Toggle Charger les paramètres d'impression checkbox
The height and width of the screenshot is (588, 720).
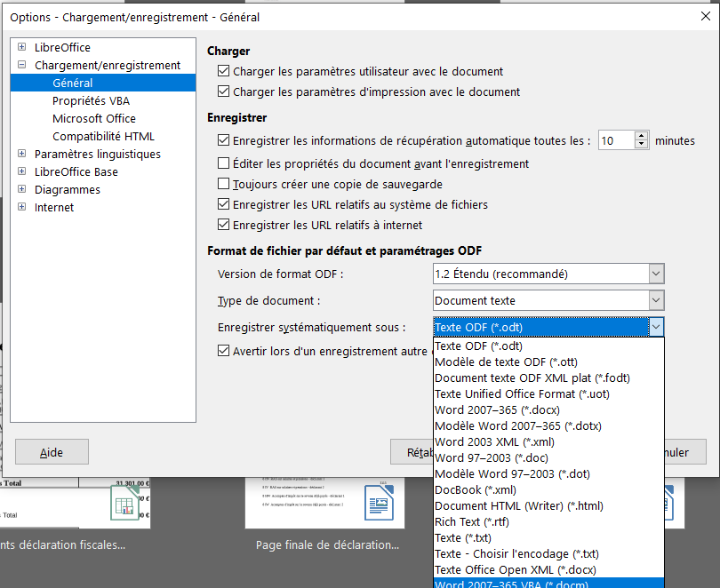pos(224,91)
